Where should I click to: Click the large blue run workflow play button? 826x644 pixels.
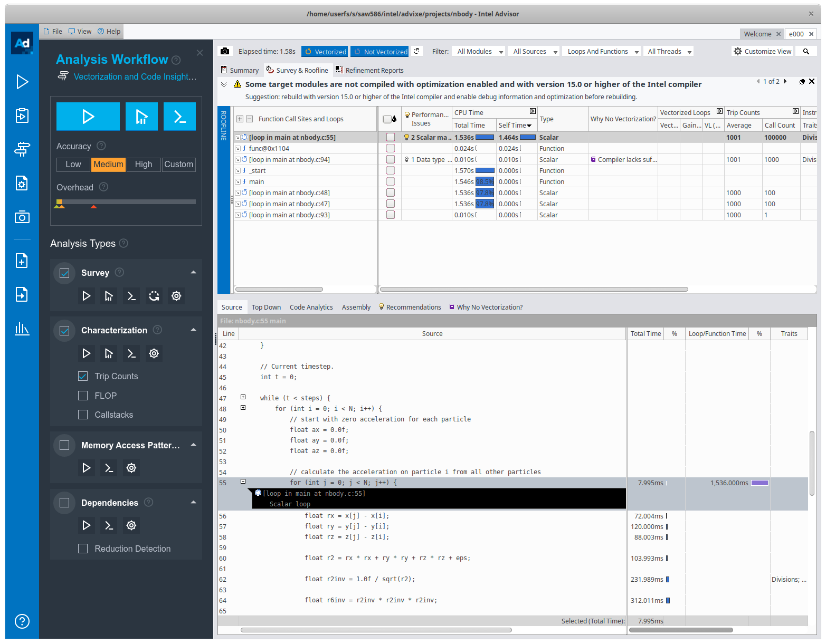pyautogui.click(x=88, y=117)
